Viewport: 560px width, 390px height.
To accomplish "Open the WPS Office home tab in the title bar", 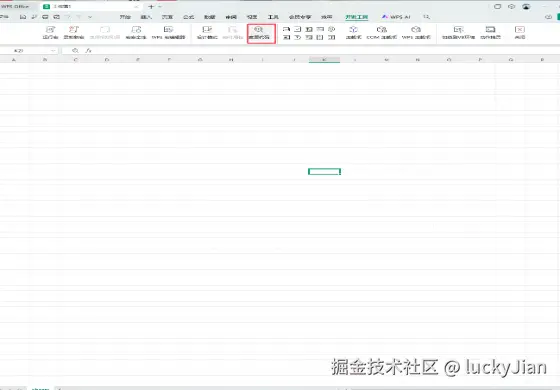I will pyautogui.click(x=15, y=6).
